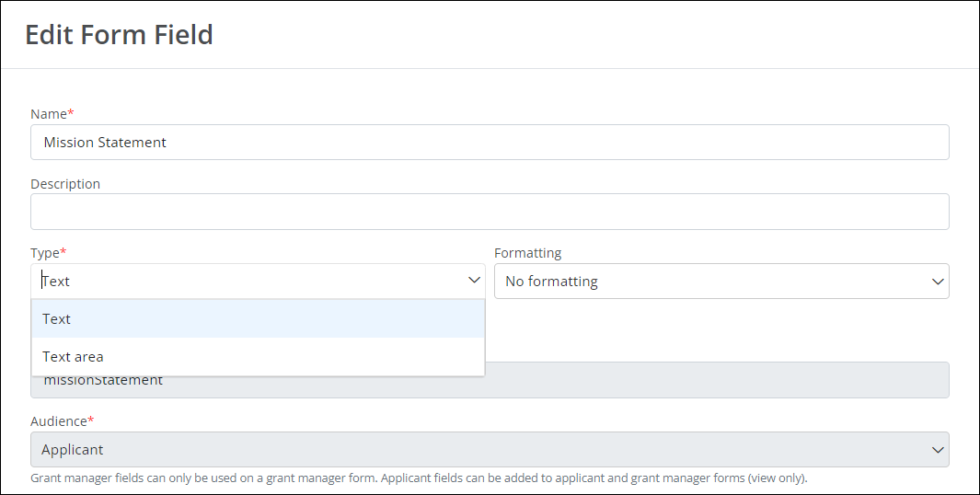Click the red asterisk beside Name
Screen dimensions: 980x495
[x=71, y=114]
